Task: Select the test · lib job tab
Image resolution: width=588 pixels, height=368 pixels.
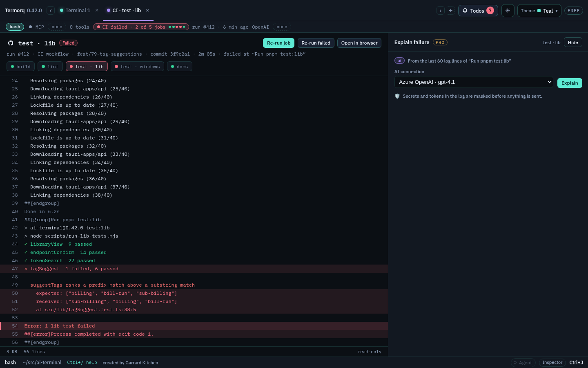Action: point(87,67)
